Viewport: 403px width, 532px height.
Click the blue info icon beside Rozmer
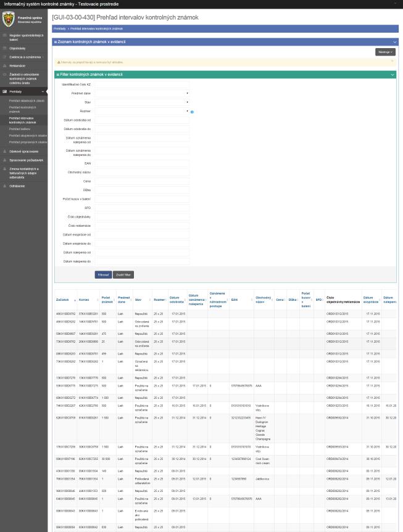coord(192,112)
